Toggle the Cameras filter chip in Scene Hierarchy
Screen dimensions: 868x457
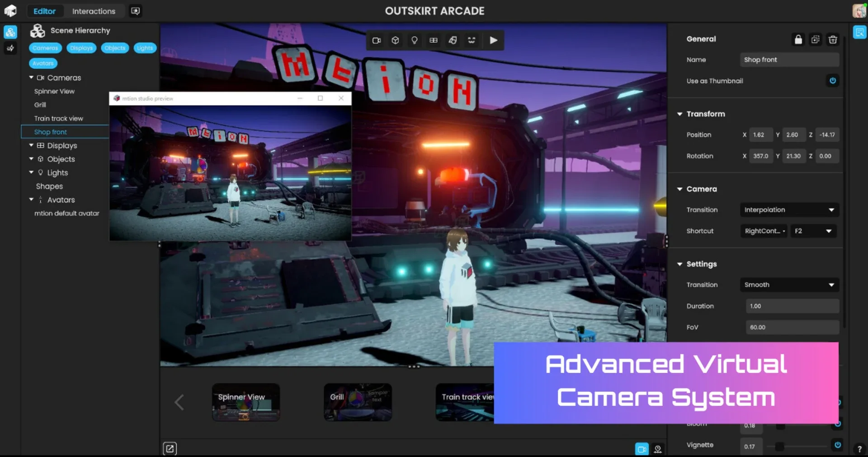coord(45,47)
